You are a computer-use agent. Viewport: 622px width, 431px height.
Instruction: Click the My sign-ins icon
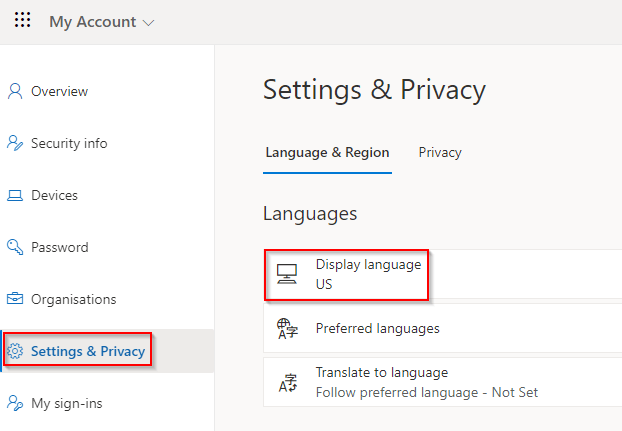[15, 403]
